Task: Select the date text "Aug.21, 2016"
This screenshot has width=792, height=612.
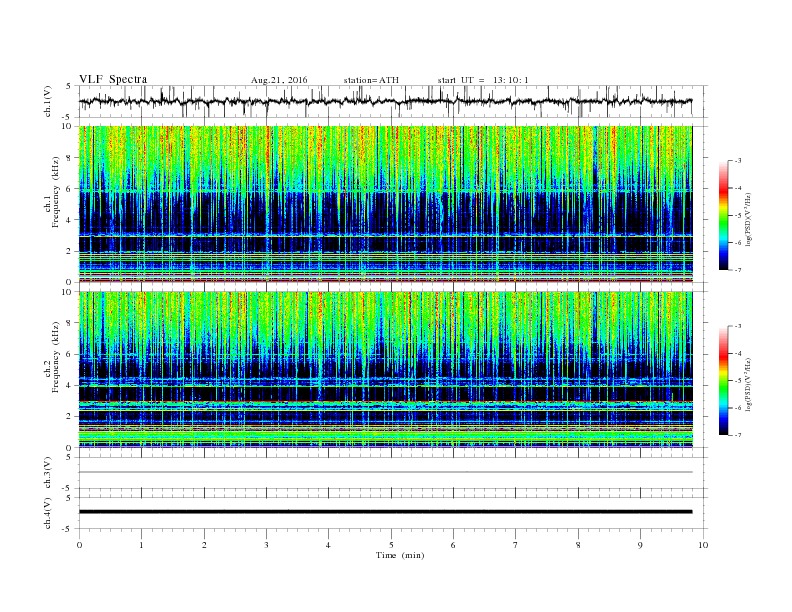Action: [279, 80]
